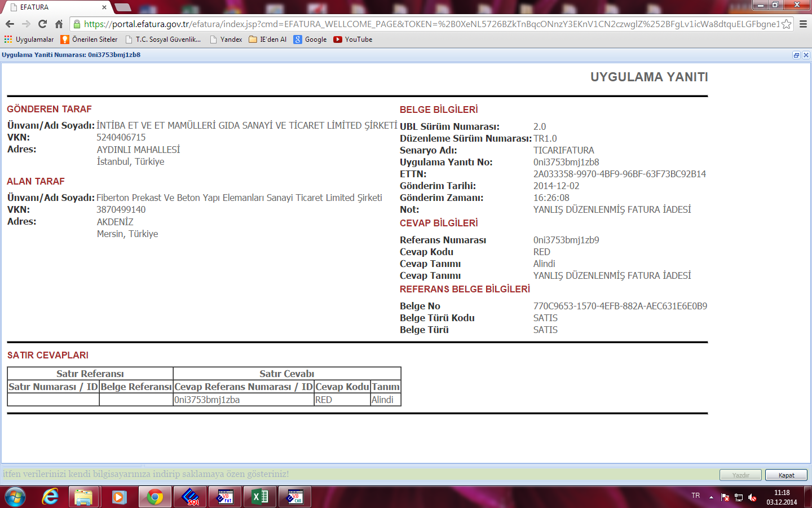Open the Yandex bookmark

click(226, 40)
